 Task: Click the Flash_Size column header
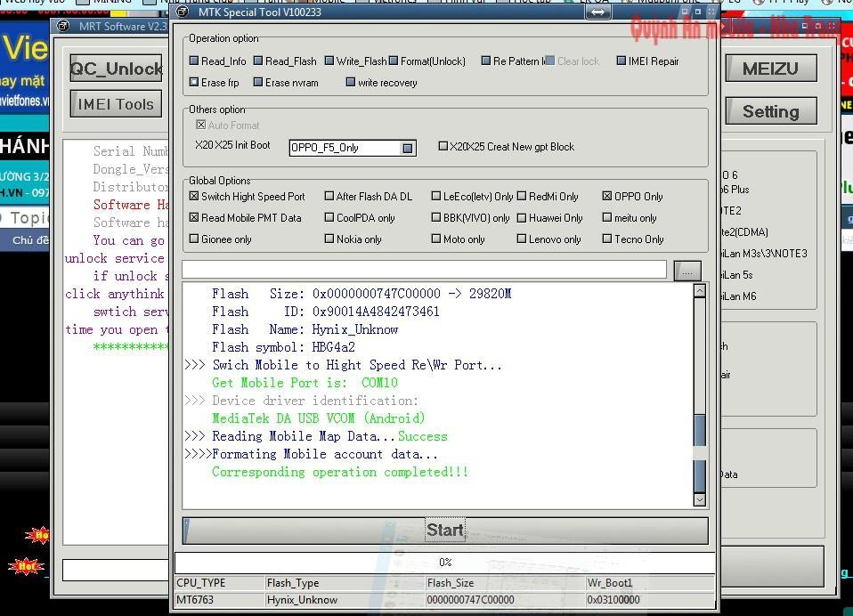point(506,583)
